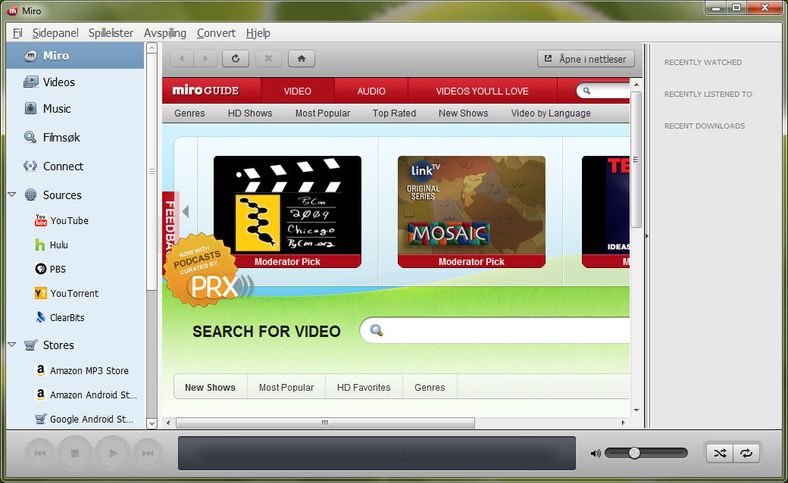
Task: Select the bottom Genres tab
Action: pos(430,388)
